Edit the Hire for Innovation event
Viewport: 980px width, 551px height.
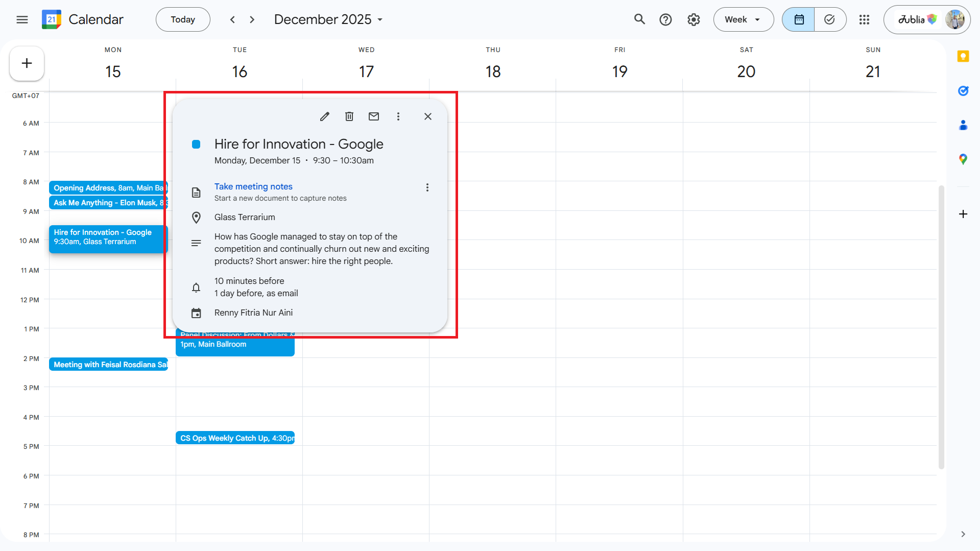[x=325, y=116]
